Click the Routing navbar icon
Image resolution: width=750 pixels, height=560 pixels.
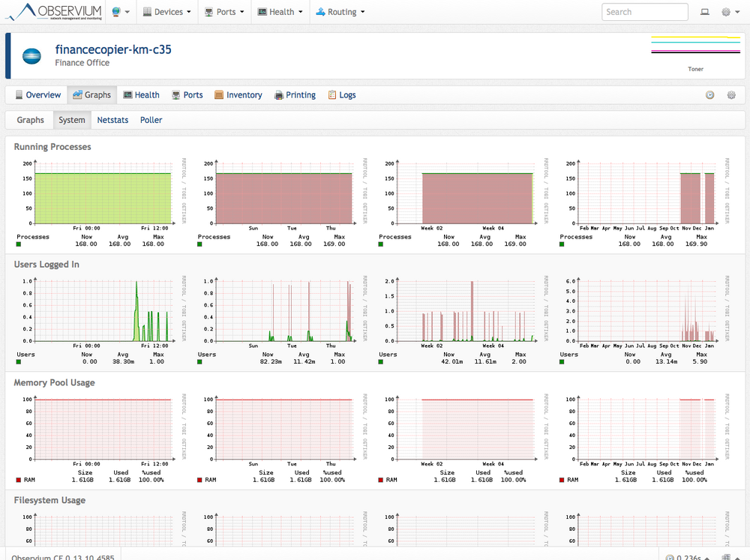point(320,12)
